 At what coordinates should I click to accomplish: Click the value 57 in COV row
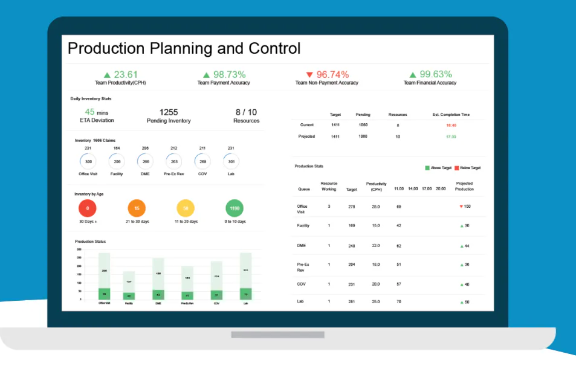click(399, 284)
